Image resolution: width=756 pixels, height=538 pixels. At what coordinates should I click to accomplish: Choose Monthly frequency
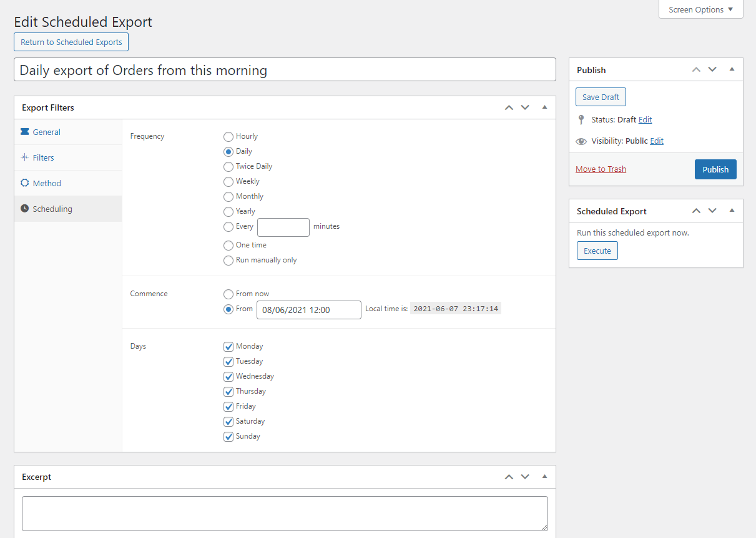pos(228,197)
